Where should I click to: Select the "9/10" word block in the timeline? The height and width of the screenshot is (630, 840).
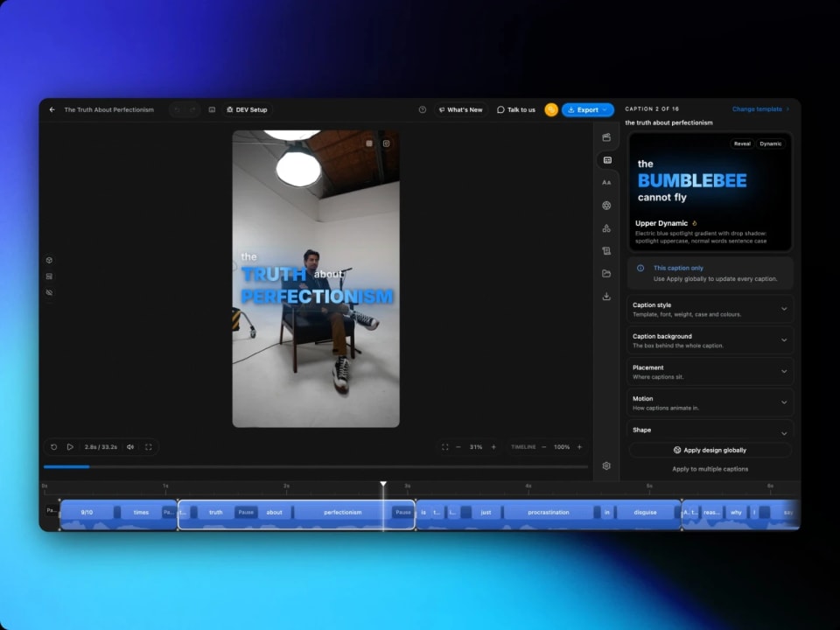[x=87, y=513]
